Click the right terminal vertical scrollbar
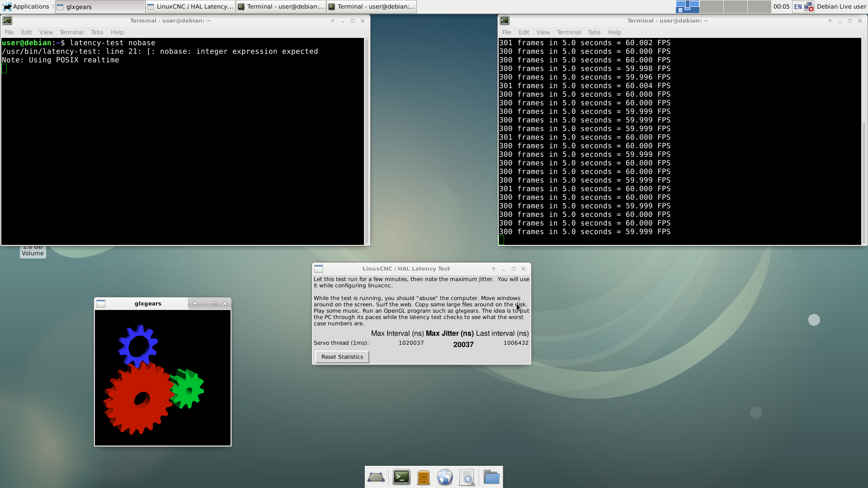Image resolution: width=868 pixels, height=488 pixels. [x=864, y=141]
